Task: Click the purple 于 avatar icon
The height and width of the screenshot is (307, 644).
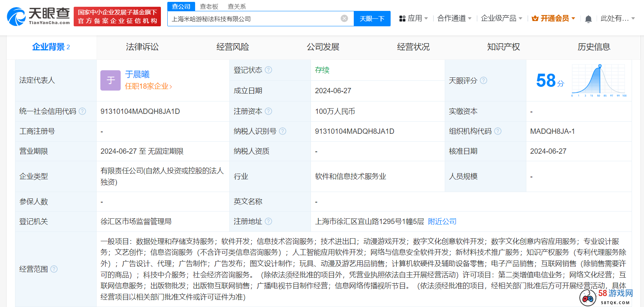Action: (111, 80)
